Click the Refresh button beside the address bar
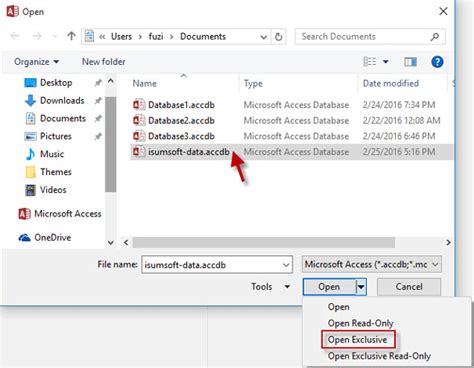474x368 pixels. 278,37
